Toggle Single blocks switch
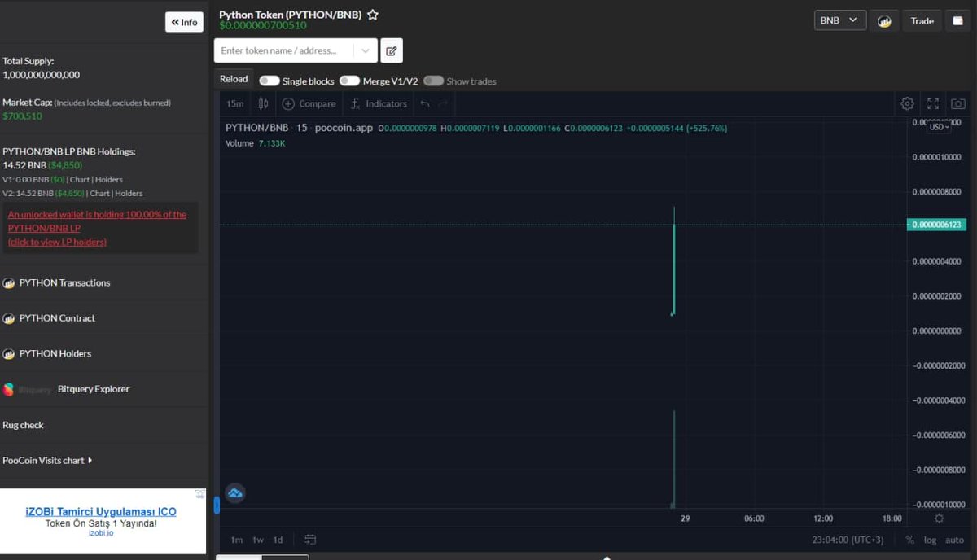The width and height of the screenshot is (977, 560). tap(269, 81)
